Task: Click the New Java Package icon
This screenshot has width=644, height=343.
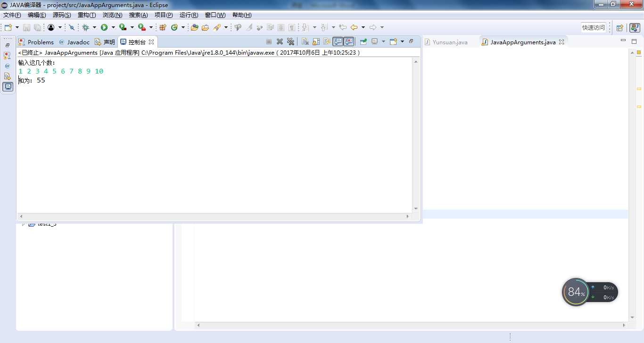Action: pos(163,28)
